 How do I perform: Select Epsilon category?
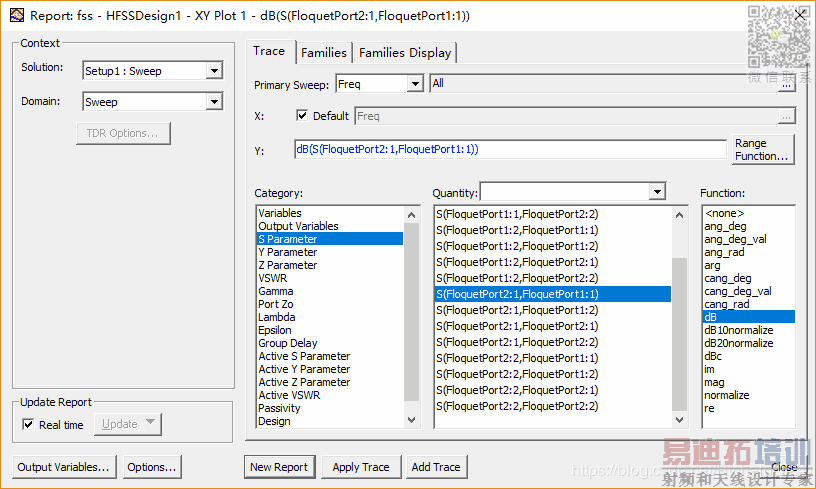coord(275,330)
